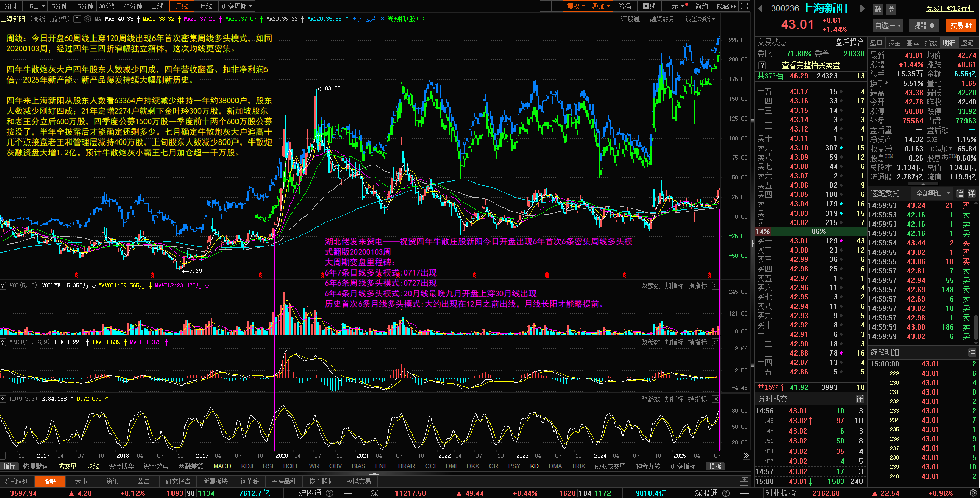Go to next stock with right arrow
The height and width of the screenshot is (498, 980).
[862, 8]
